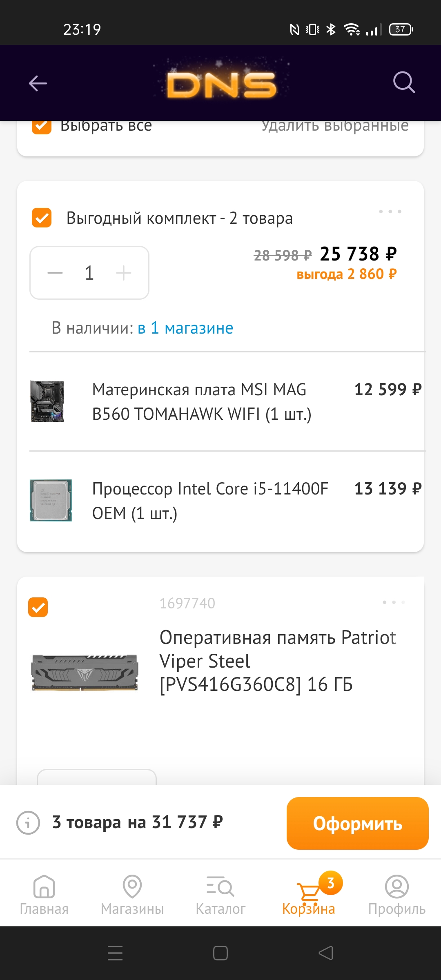The width and height of the screenshot is (441, 980).
Task: Open bundle three-dot options menu
Action: click(x=390, y=212)
